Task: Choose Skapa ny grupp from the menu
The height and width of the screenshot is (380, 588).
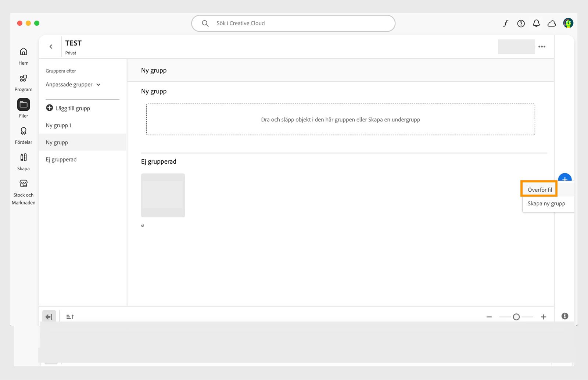Action: pos(546,203)
